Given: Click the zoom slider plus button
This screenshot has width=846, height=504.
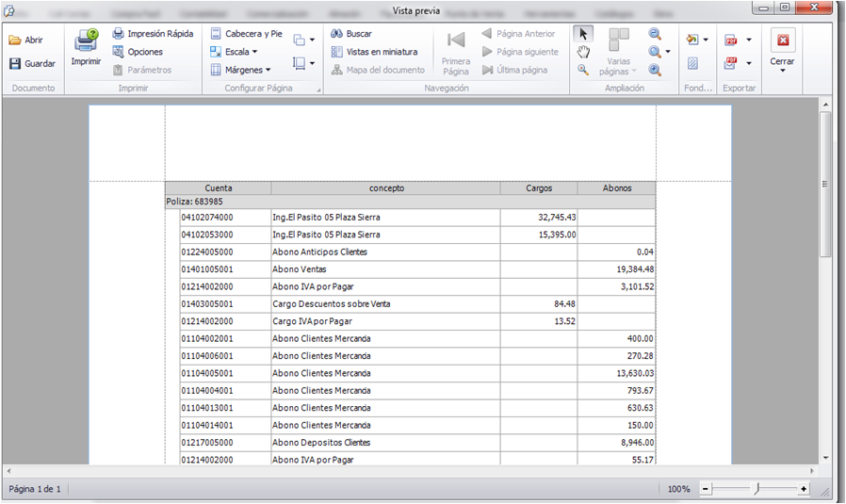Looking at the screenshot, I should point(804,489).
